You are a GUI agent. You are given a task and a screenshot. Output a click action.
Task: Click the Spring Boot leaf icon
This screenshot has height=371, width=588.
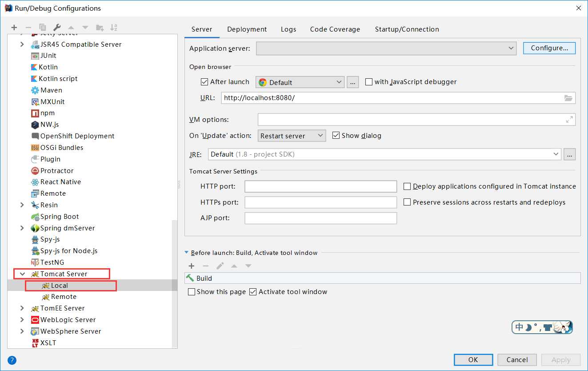click(35, 217)
